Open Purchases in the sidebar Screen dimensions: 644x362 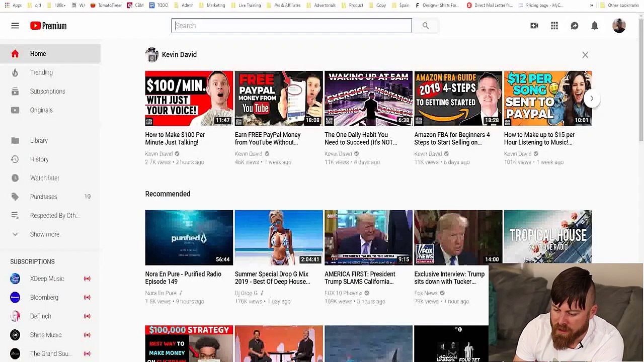tap(50, 197)
